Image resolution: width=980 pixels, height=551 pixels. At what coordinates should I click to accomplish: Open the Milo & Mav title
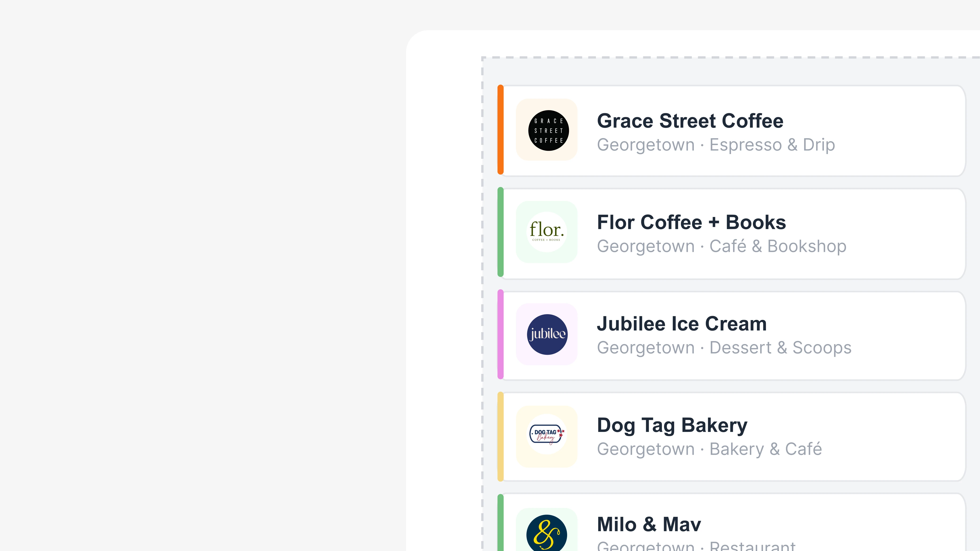(x=649, y=524)
